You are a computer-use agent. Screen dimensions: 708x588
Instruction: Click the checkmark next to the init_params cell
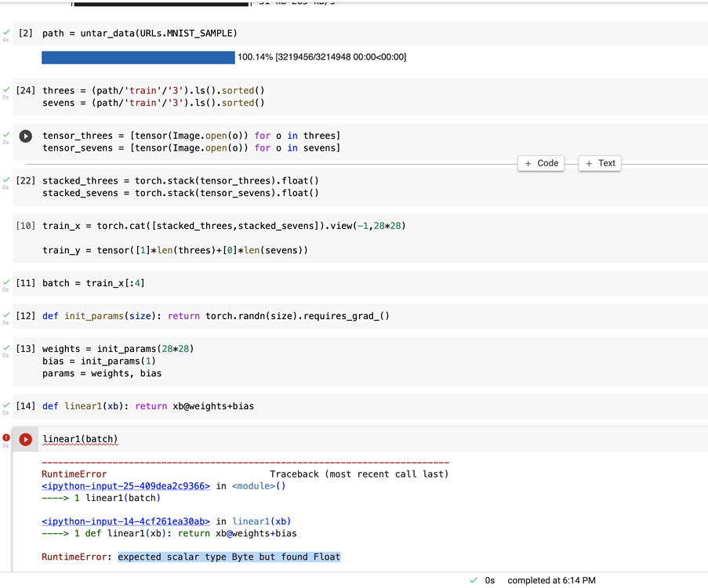[x=5, y=315]
